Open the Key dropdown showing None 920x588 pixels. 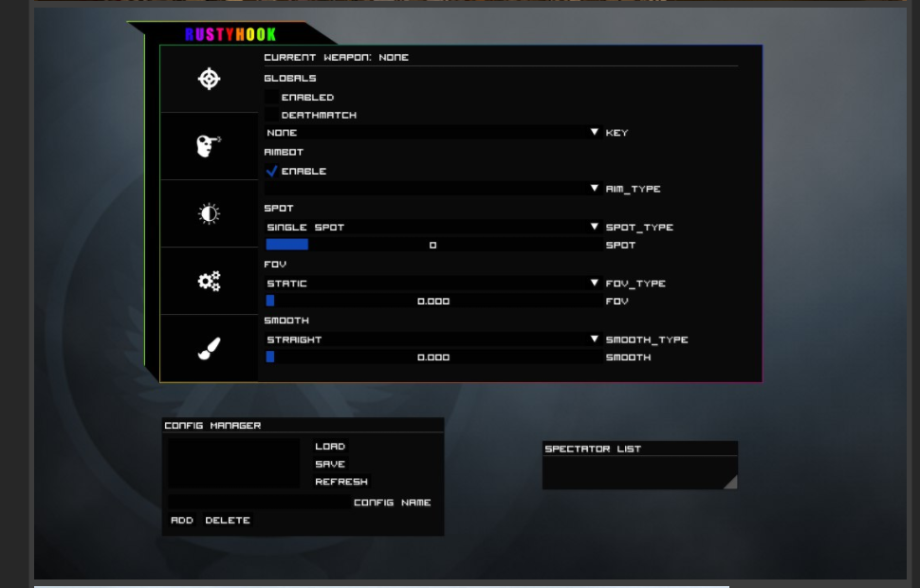pos(433,133)
